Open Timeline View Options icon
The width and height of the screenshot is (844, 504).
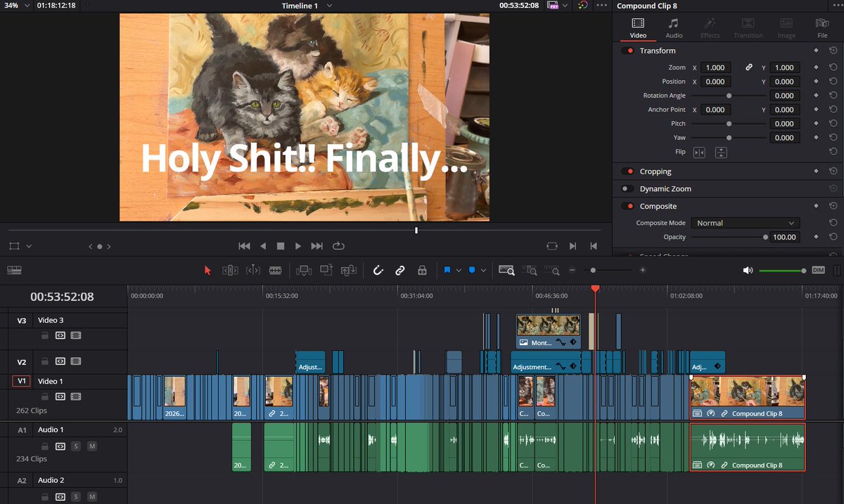click(14, 270)
